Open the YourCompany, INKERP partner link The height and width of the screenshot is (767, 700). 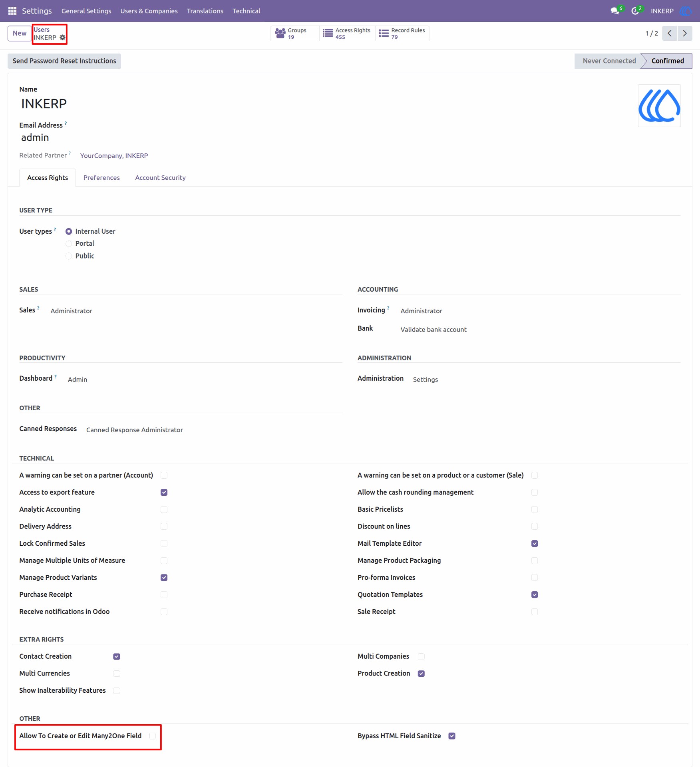pos(114,156)
